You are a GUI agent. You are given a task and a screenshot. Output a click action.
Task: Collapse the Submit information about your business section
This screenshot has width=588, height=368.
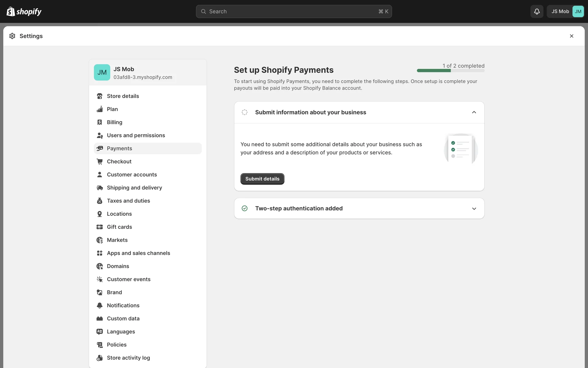tap(474, 112)
